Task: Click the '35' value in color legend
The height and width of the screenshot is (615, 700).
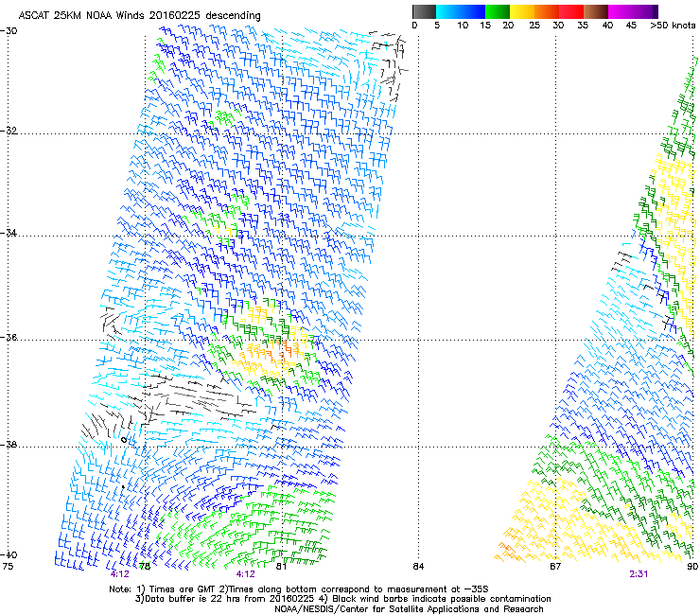Action: coord(583,26)
